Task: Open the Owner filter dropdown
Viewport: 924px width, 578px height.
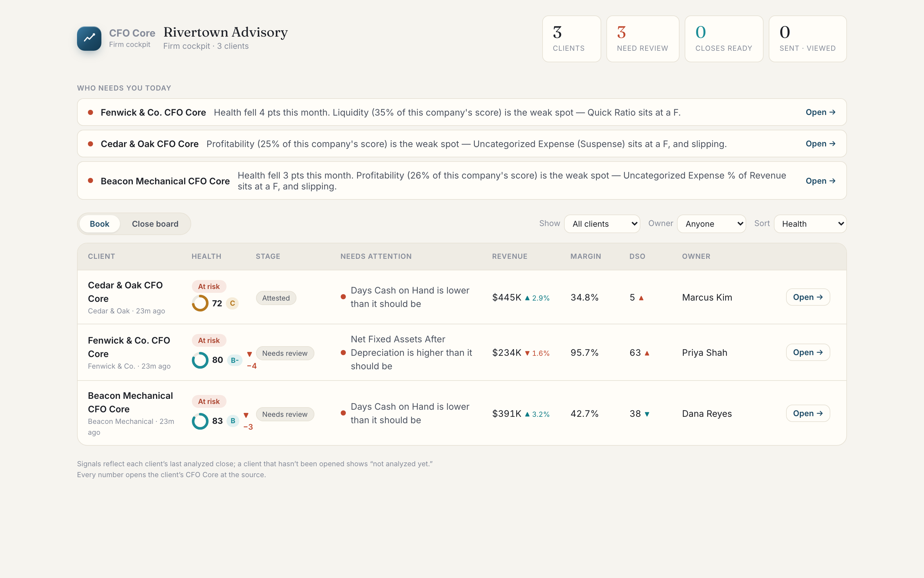Action: tap(711, 223)
